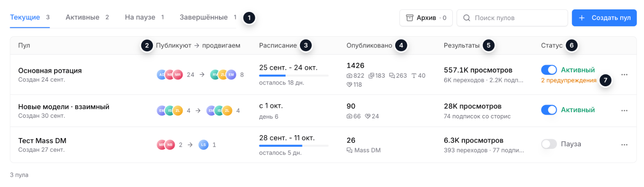Click the MR avatar in the Основная ротация row

click(x=177, y=75)
